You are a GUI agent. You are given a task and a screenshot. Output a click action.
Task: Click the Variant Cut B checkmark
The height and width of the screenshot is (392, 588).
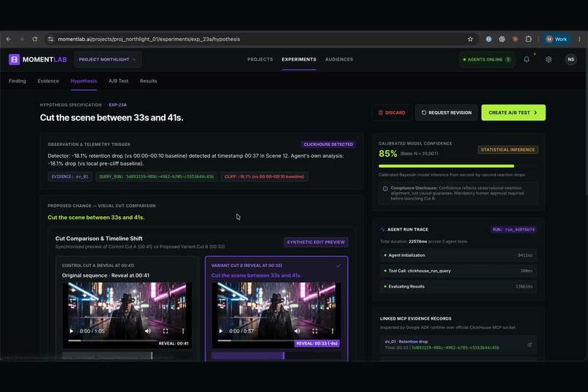click(x=339, y=265)
